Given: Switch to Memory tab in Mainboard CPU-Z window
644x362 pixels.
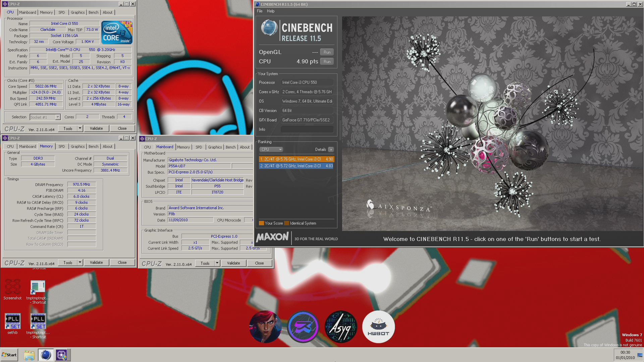Looking at the screenshot, I should tap(183, 147).
